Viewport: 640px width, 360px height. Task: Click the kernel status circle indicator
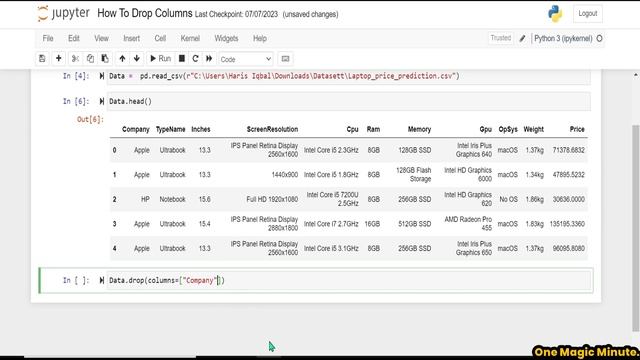599,39
